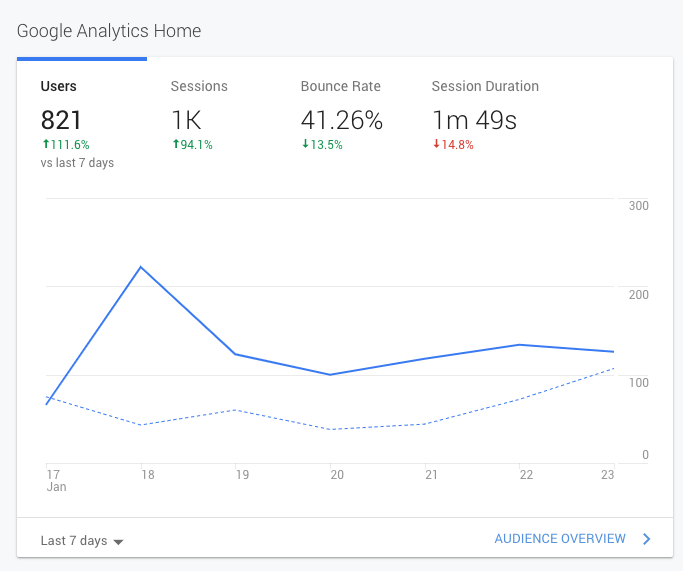
Task: Click the y-axis label 100
Action: click(639, 383)
